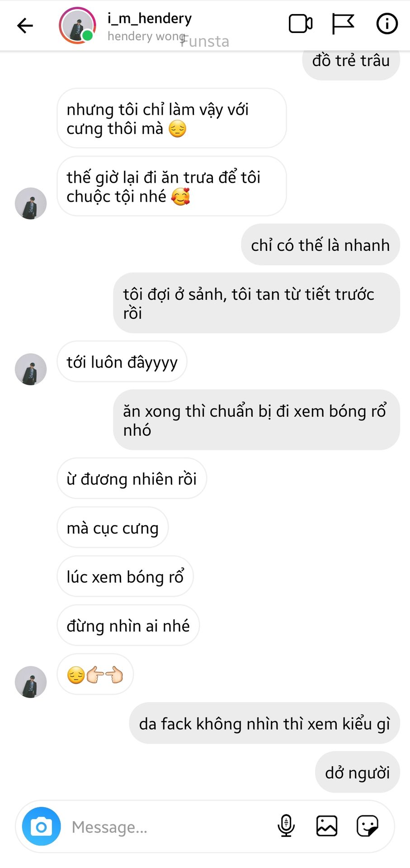410x868 pixels.
Task: Open the conversation info icon
Action: [387, 24]
